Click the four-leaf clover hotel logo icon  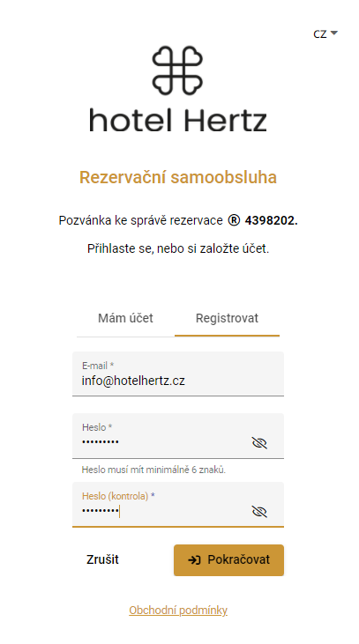point(177,70)
